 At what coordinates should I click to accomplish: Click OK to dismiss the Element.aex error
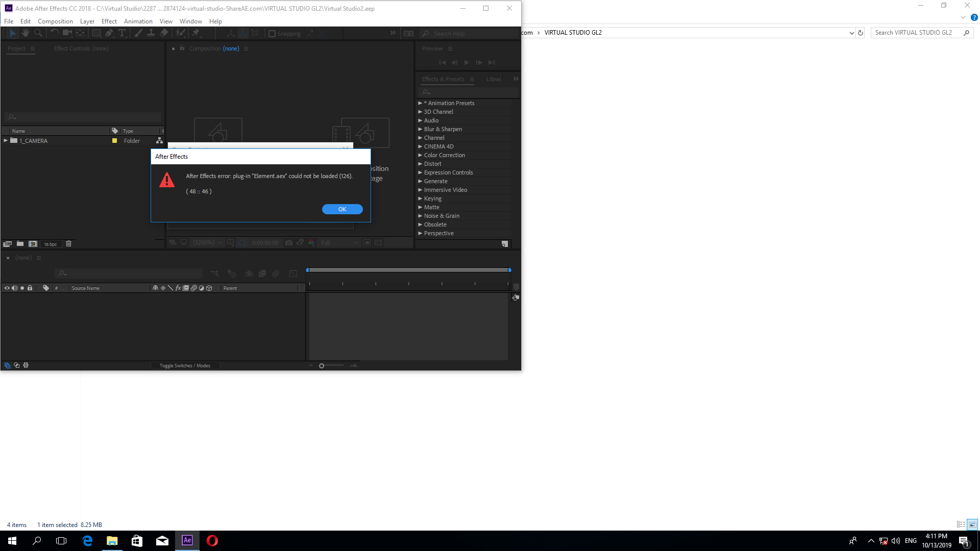[342, 209]
